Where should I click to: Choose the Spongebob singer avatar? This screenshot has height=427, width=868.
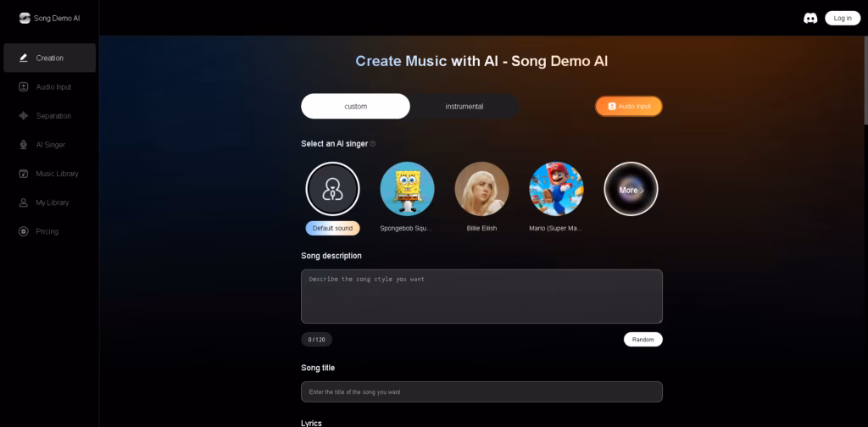tap(407, 189)
